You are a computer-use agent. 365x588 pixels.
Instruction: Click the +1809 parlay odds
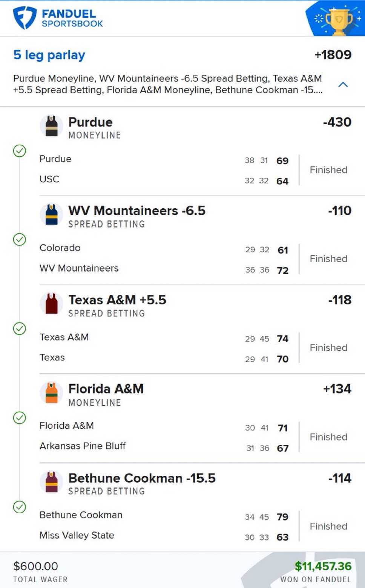333,55
